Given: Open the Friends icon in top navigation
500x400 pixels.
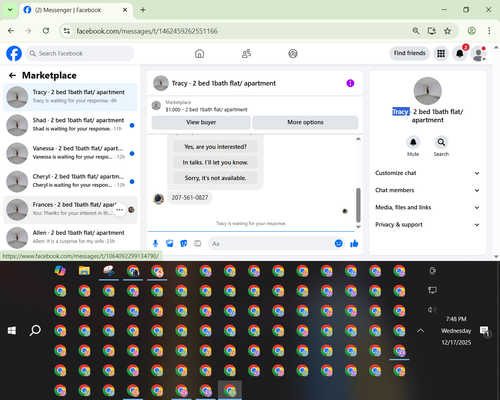Looking at the screenshot, I should 246,53.
